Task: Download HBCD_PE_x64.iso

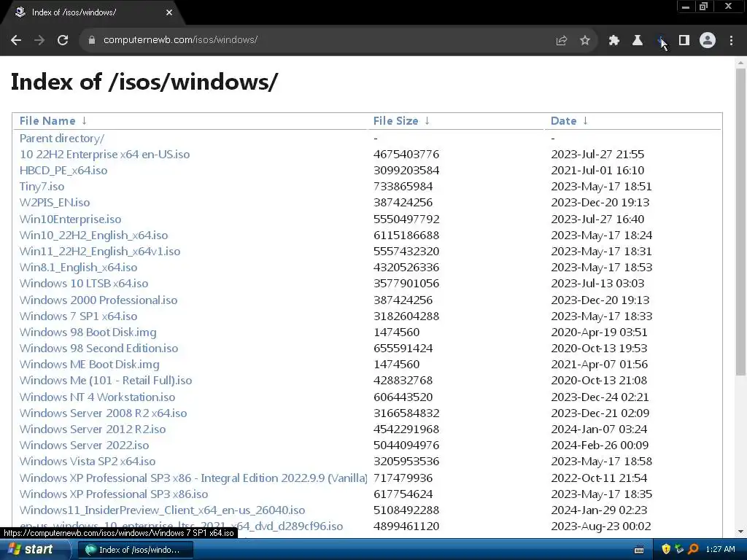Action: coord(63,171)
